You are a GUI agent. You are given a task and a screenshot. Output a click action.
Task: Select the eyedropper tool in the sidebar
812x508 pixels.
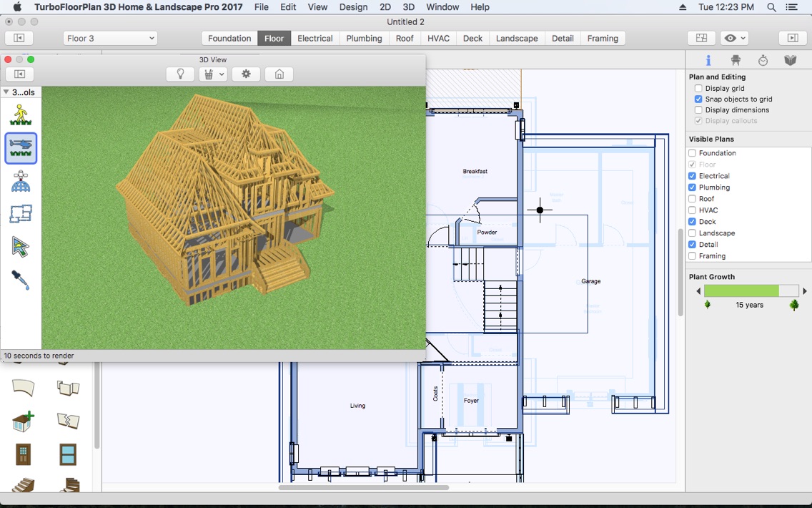pyautogui.click(x=21, y=280)
